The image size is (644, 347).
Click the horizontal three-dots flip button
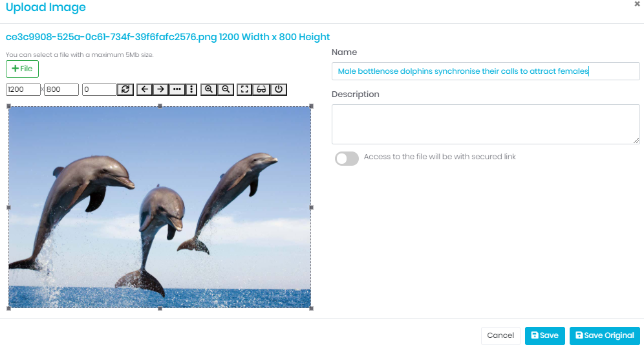pos(177,89)
